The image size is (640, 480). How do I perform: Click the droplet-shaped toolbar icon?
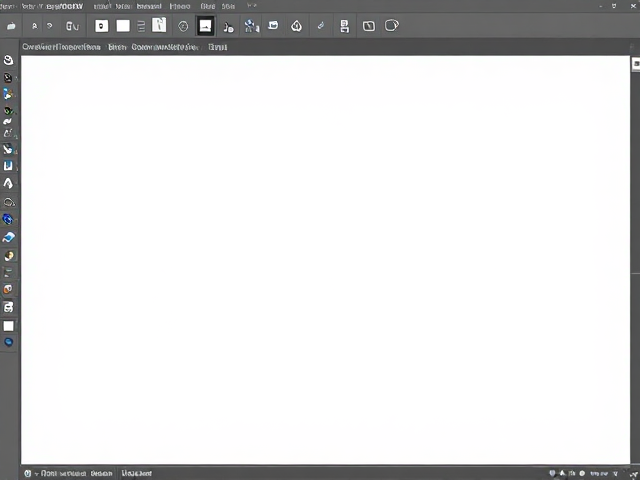click(297, 26)
